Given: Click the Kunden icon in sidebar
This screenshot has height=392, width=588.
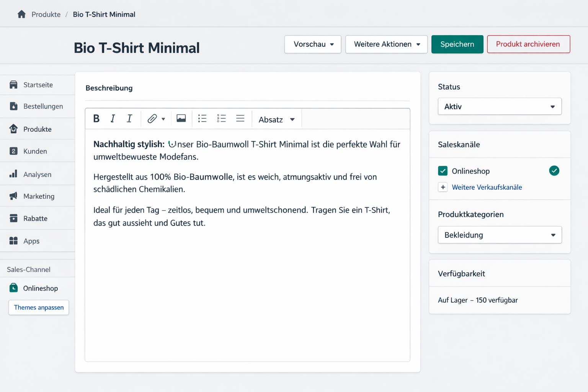Looking at the screenshot, I should [x=13, y=151].
